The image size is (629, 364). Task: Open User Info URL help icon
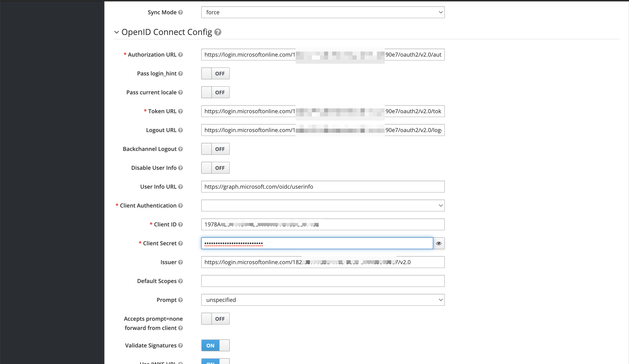tap(181, 187)
